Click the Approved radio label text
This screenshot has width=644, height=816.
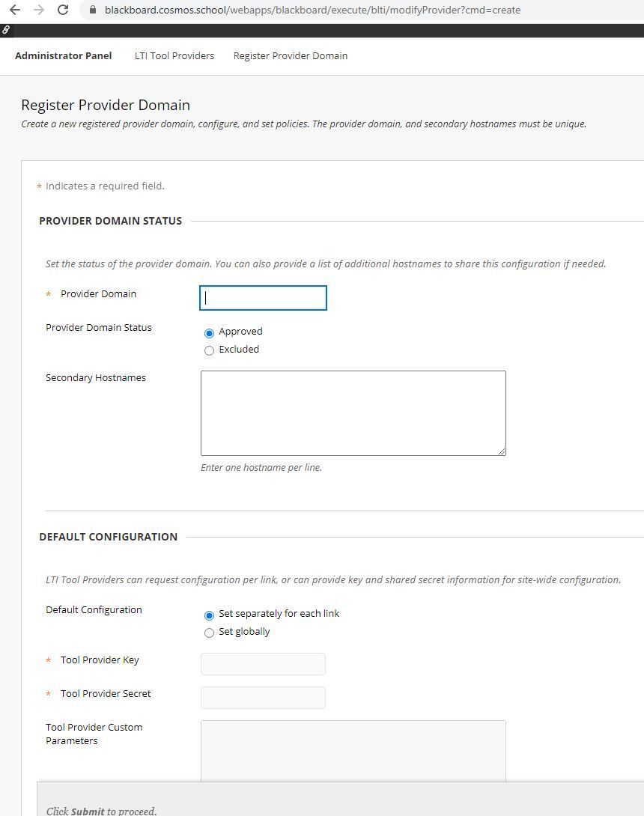tap(240, 332)
